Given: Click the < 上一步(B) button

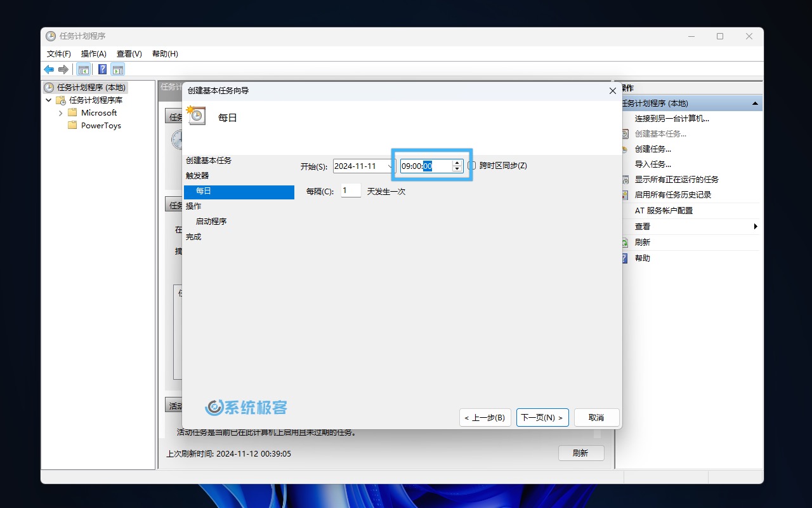Looking at the screenshot, I should point(485,417).
